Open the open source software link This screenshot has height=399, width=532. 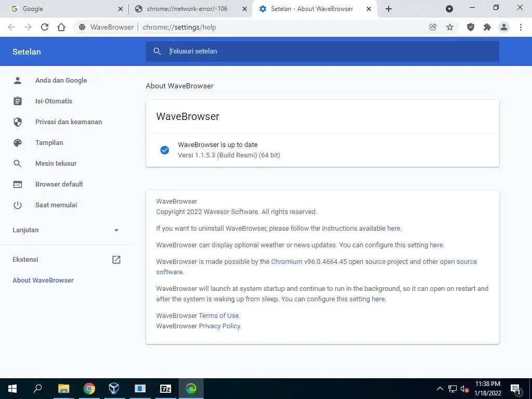click(316, 267)
